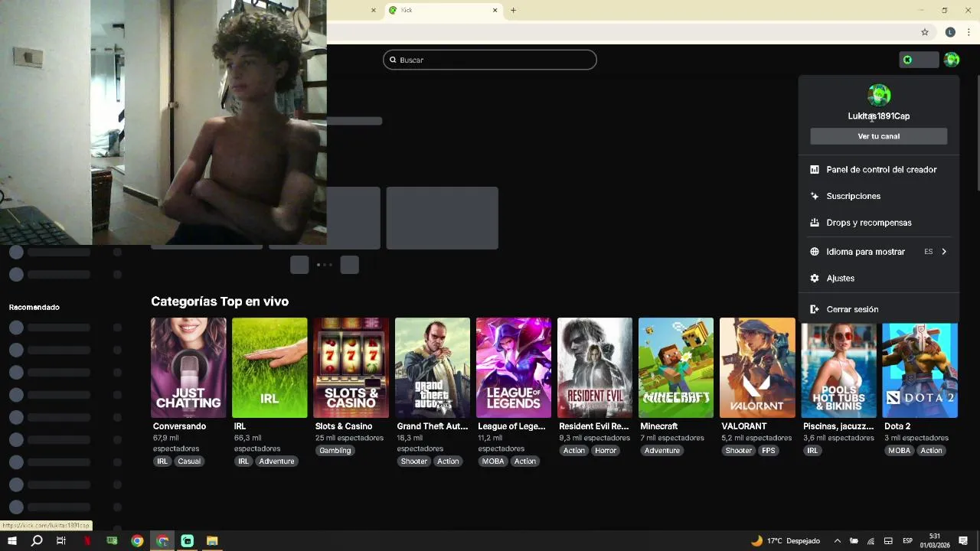Choose Cerrar sesión to log out

coord(879,309)
